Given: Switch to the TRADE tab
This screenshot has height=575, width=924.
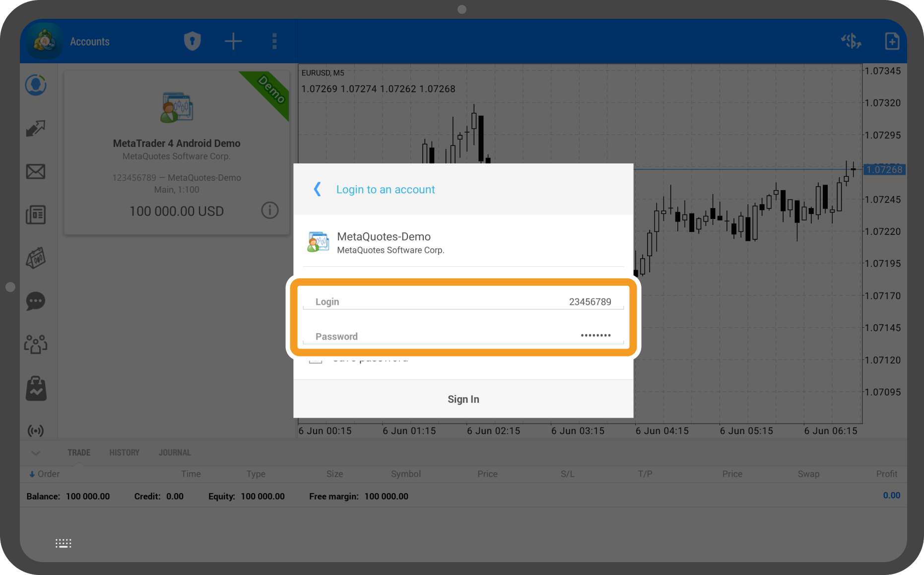Looking at the screenshot, I should (79, 453).
